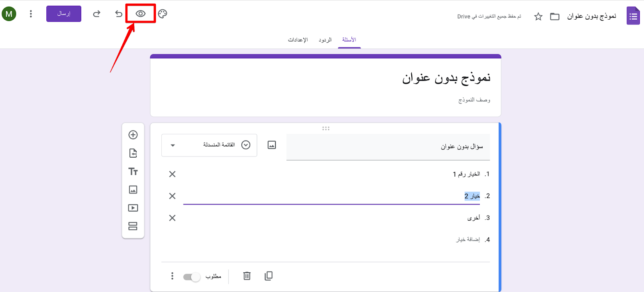Image resolution: width=644 pixels, height=292 pixels.
Task: Remove option 1 with its X
Action: [172, 174]
